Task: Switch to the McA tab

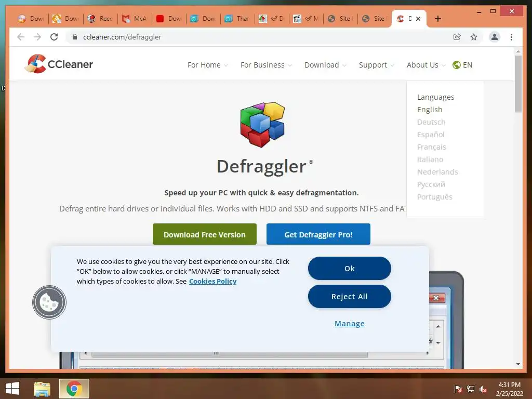Action: coord(135,19)
